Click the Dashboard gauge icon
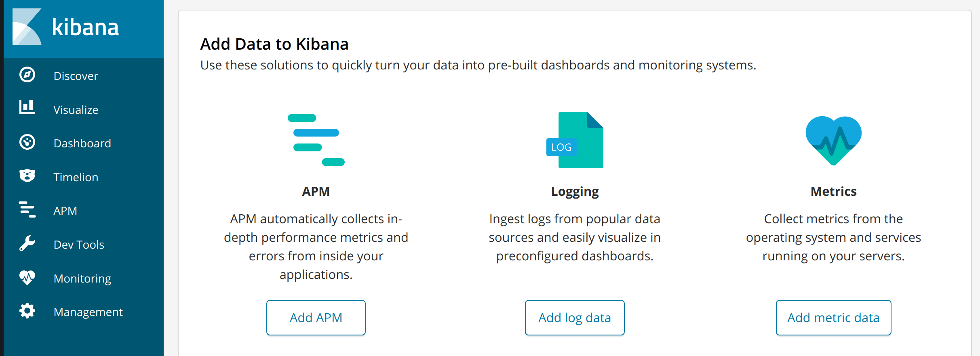This screenshot has height=356, width=980. pos(27,142)
